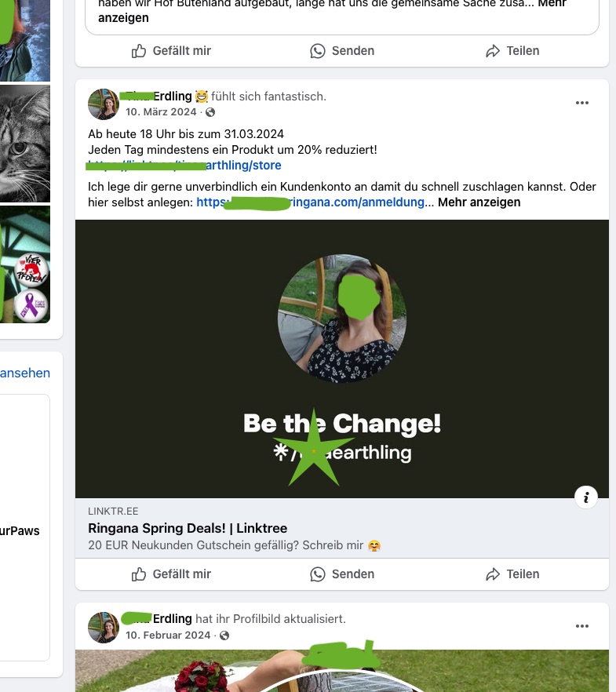Click share arrow icon under Linktree preview
The width and height of the screenshot is (616, 692).
493,574
